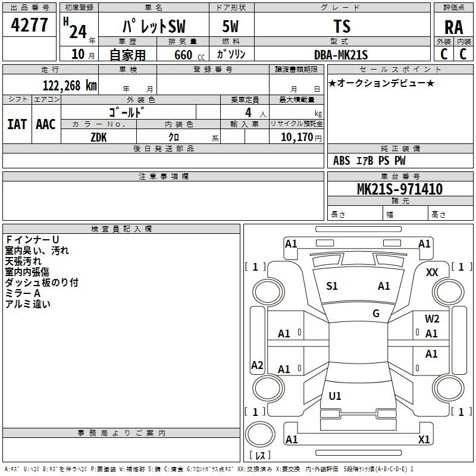The height and width of the screenshot is (476, 476).
Task: Click the recycle deposit 10,170円
Action: pyautogui.click(x=301, y=137)
